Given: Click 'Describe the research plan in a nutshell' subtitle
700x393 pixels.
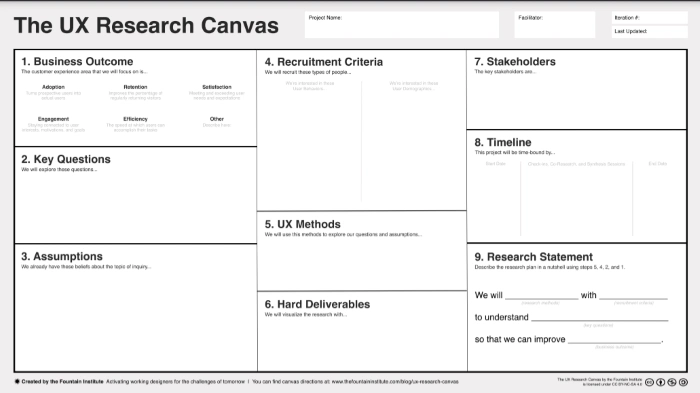Looking at the screenshot, I should click(x=550, y=268).
